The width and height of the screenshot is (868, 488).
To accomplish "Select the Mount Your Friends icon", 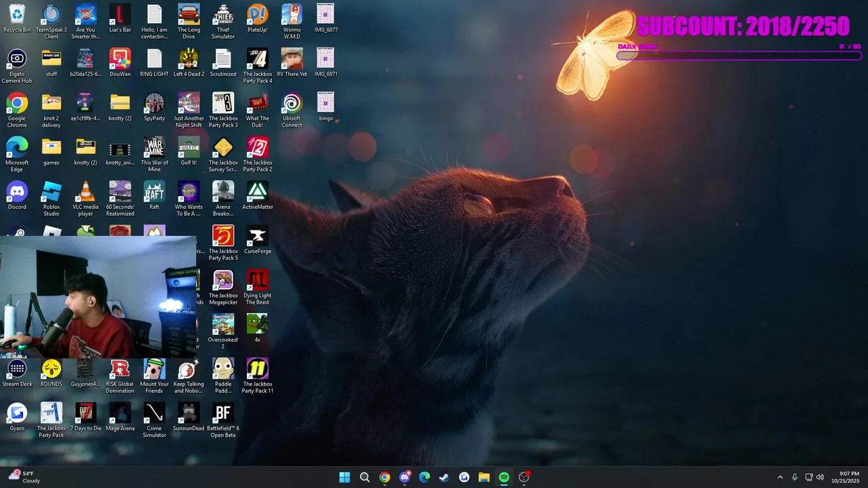I will [x=155, y=375].
